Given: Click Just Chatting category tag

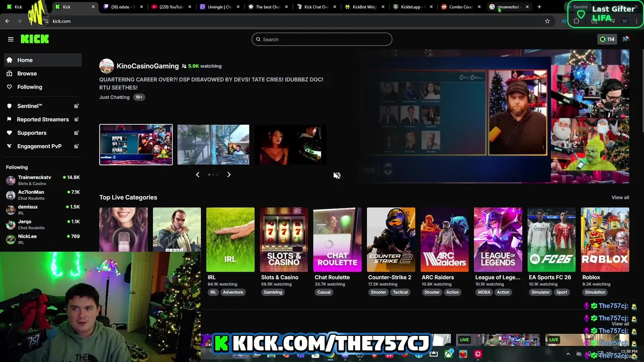Looking at the screenshot, I should 114,97.
